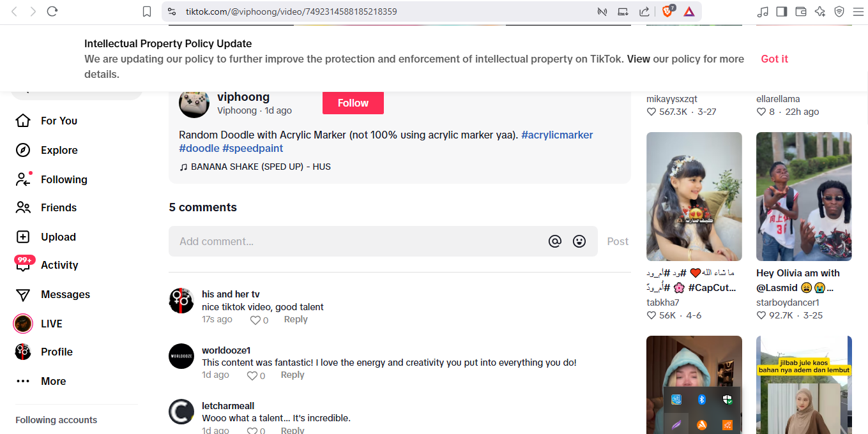Open Windows Security shield tray icon
868x434 pixels.
(727, 400)
